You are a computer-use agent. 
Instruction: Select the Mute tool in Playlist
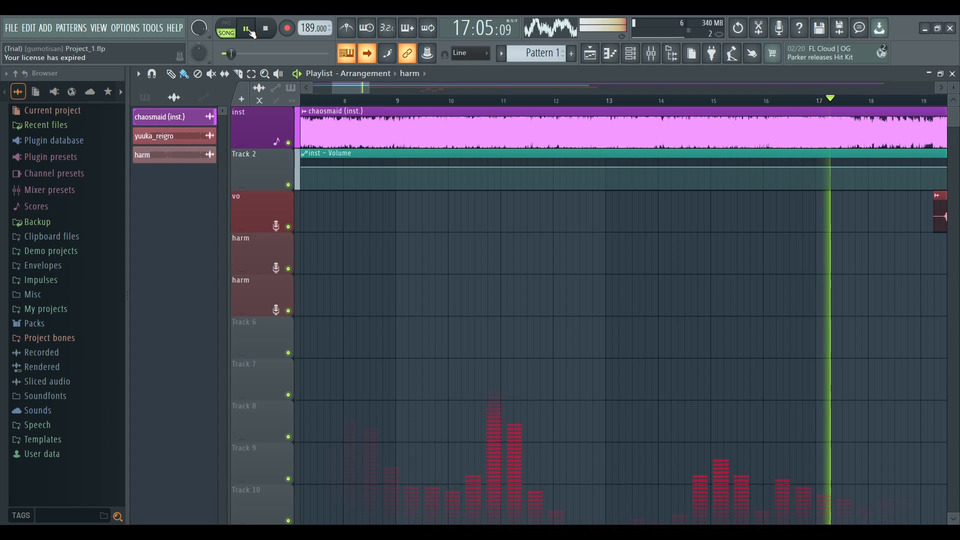pos(211,73)
